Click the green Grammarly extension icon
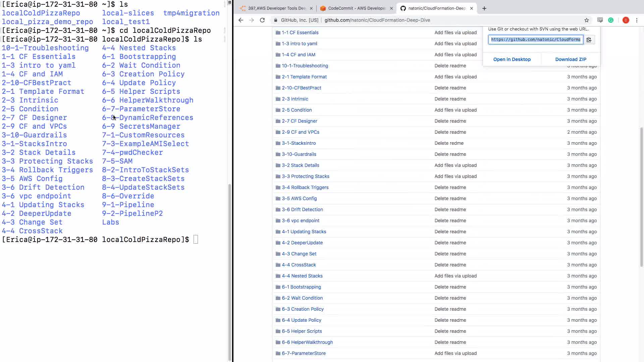Viewport: 644px width, 362px height. click(611, 20)
